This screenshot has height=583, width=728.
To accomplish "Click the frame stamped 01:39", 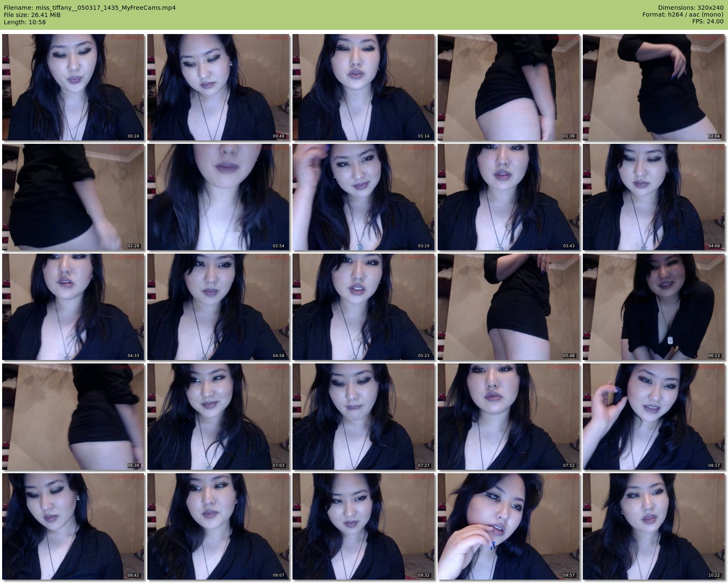I will [509, 87].
